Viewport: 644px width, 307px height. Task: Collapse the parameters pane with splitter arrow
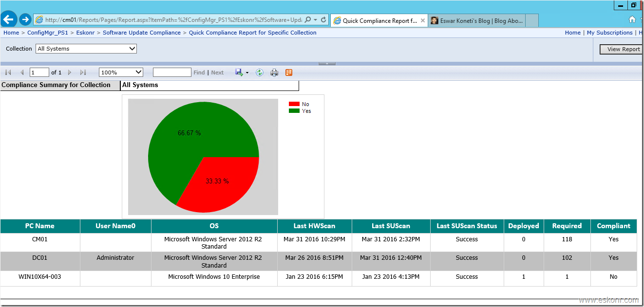(327, 63)
